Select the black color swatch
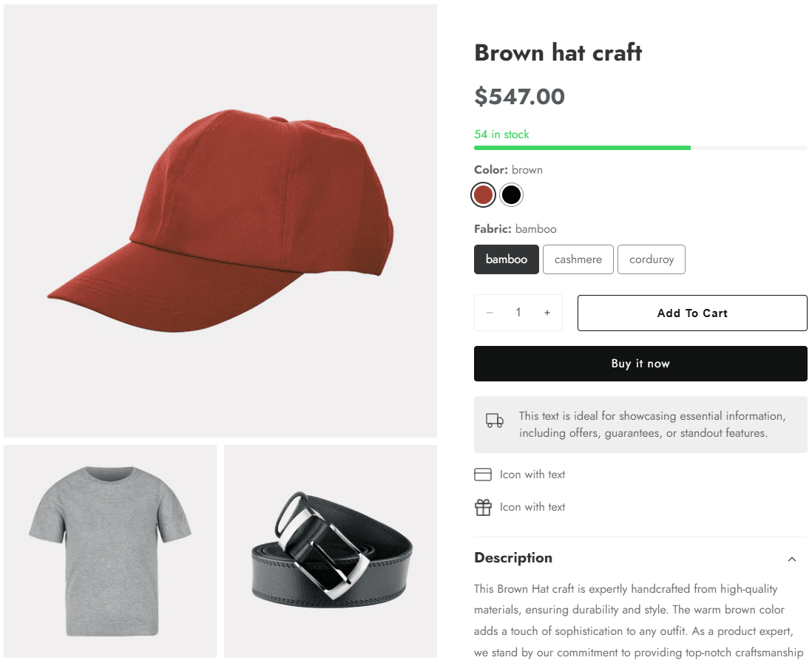Image resolution: width=812 pixels, height=663 pixels. (511, 195)
